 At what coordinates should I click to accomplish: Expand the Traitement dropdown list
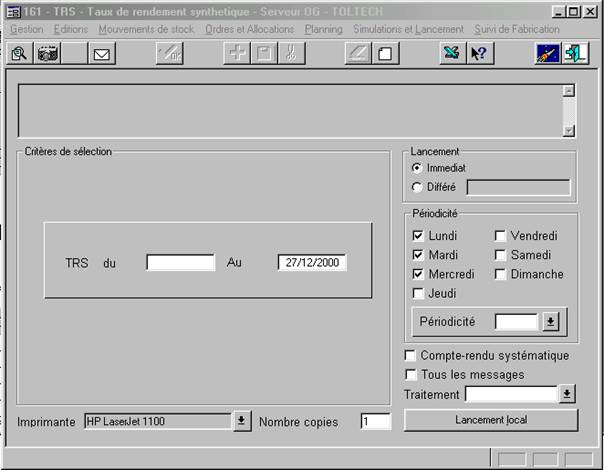point(567,394)
